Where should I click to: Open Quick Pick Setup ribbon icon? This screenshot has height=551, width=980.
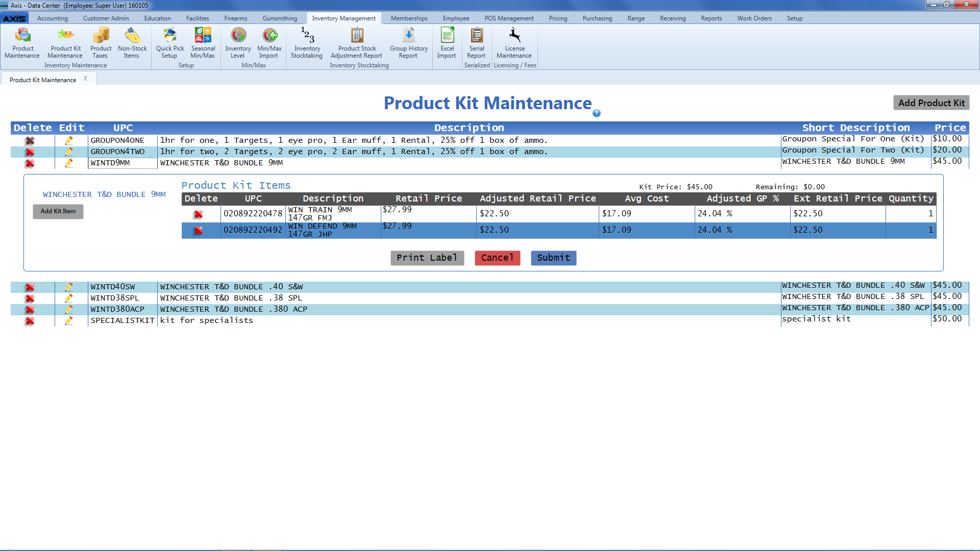click(170, 43)
